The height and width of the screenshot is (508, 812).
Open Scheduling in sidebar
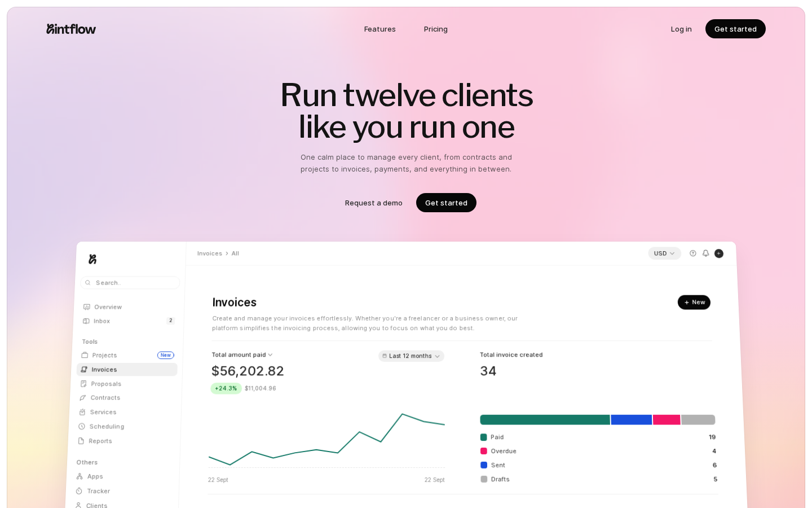[107, 427]
